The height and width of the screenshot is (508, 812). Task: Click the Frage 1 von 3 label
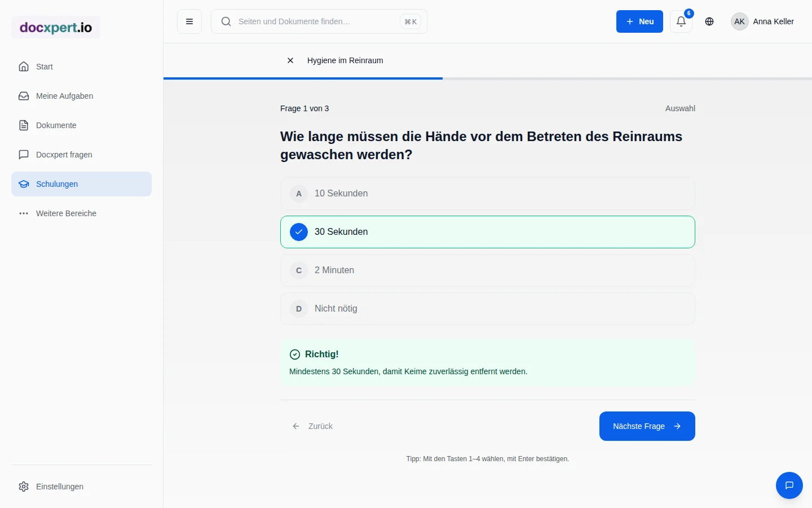(304, 108)
